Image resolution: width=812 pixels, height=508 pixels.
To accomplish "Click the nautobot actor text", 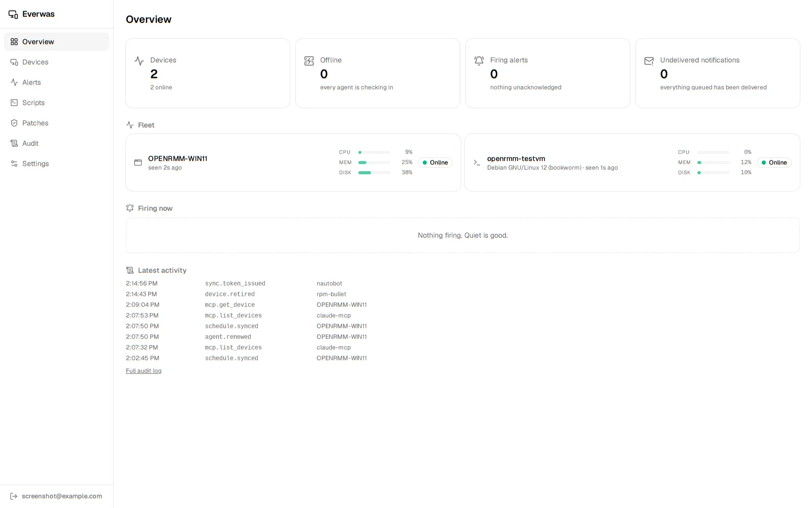I will click(329, 283).
